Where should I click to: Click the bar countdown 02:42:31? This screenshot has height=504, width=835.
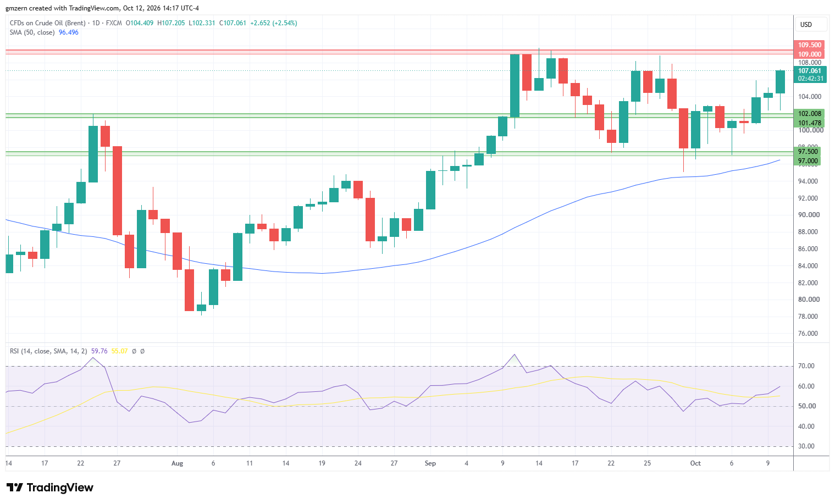[810, 79]
